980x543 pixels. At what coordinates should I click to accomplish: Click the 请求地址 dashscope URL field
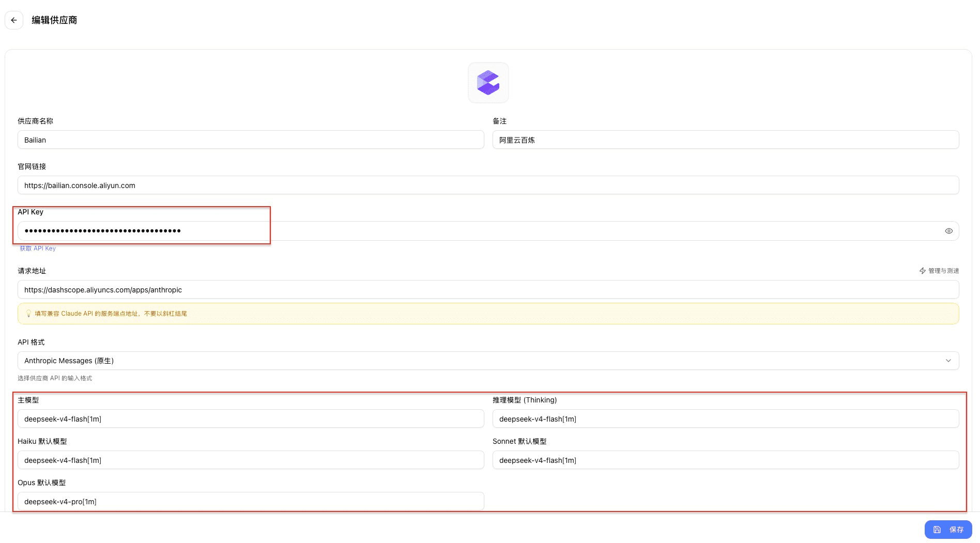pos(488,290)
